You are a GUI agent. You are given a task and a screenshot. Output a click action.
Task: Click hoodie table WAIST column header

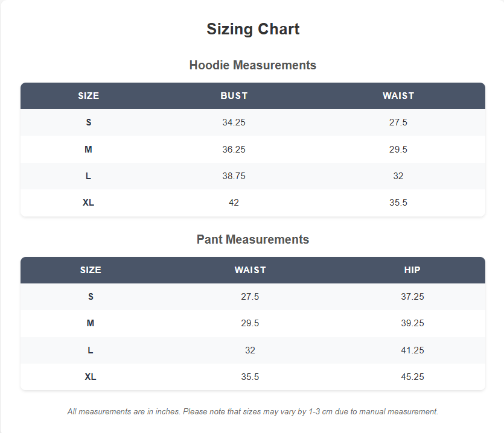tap(398, 96)
